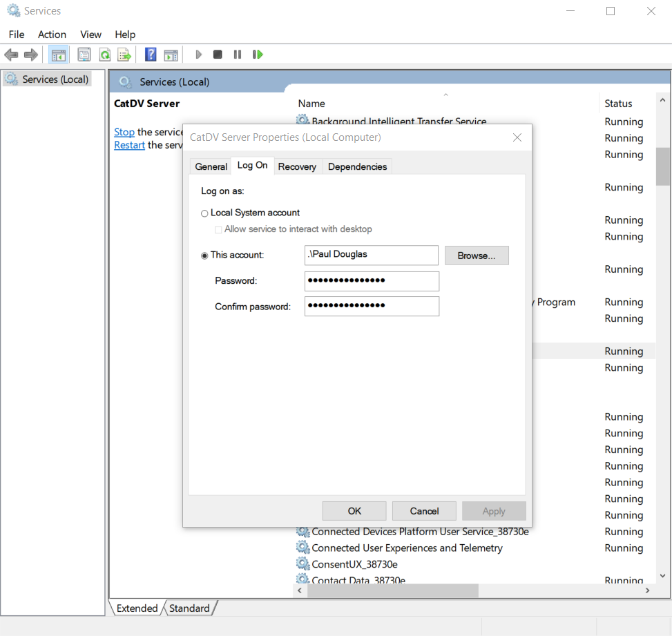This screenshot has height=636, width=672.
Task: Click the Apply button
Action: (494, 511)
